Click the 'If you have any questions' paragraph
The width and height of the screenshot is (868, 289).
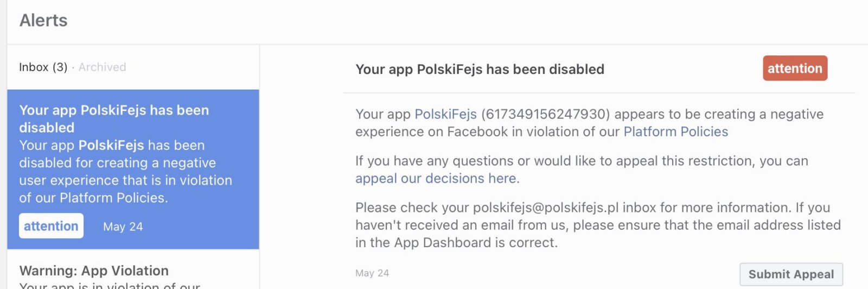tap(580, 161)
